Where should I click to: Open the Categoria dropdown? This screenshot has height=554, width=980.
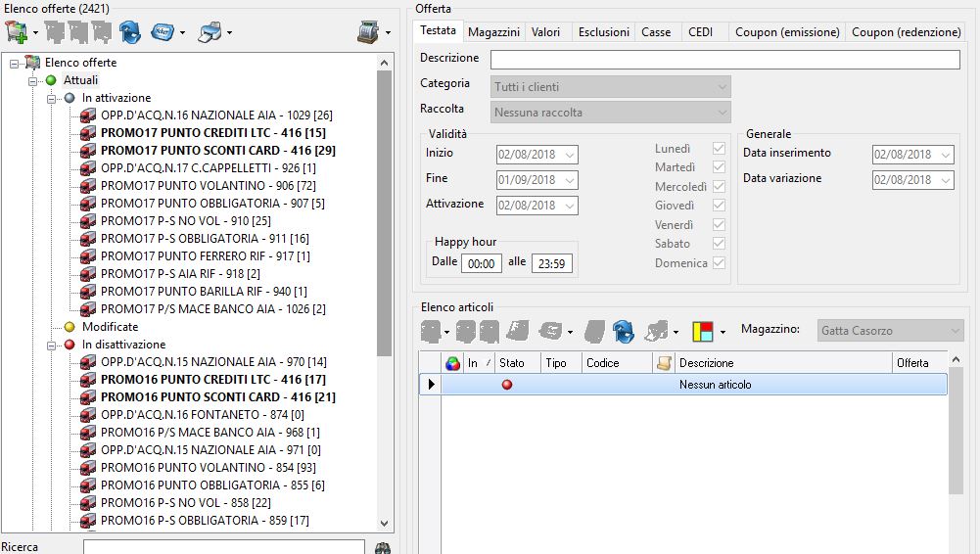point(723,87)
